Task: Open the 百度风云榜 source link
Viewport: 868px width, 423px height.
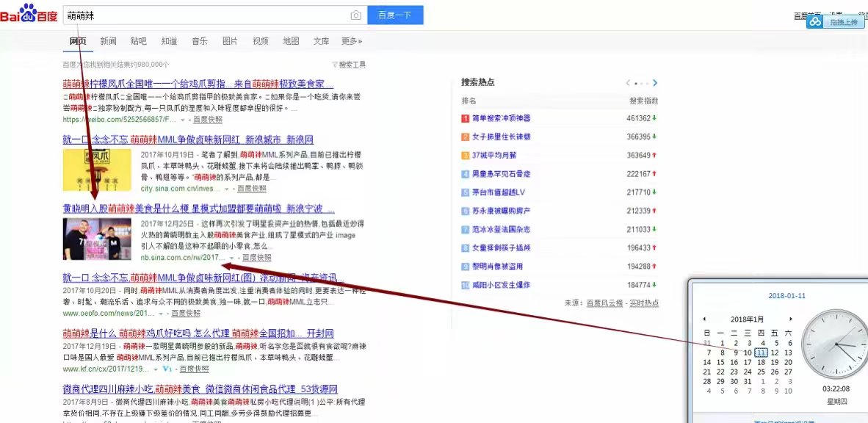Action: [x=604, y=303]
